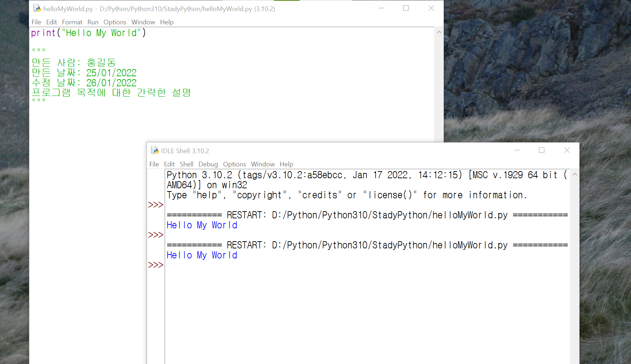Open Options menu in IDLE Shell
The image size is (631, 364).
click(234, 164)
